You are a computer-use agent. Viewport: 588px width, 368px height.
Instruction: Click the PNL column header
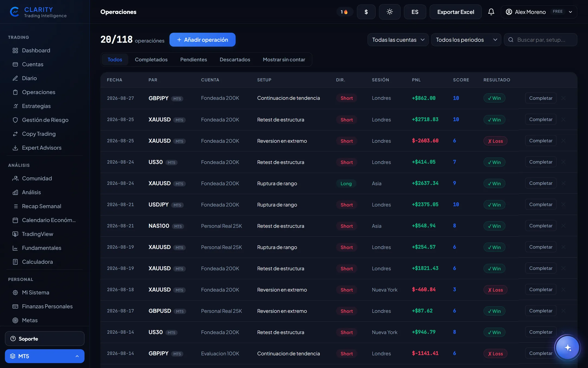[416, 80]
